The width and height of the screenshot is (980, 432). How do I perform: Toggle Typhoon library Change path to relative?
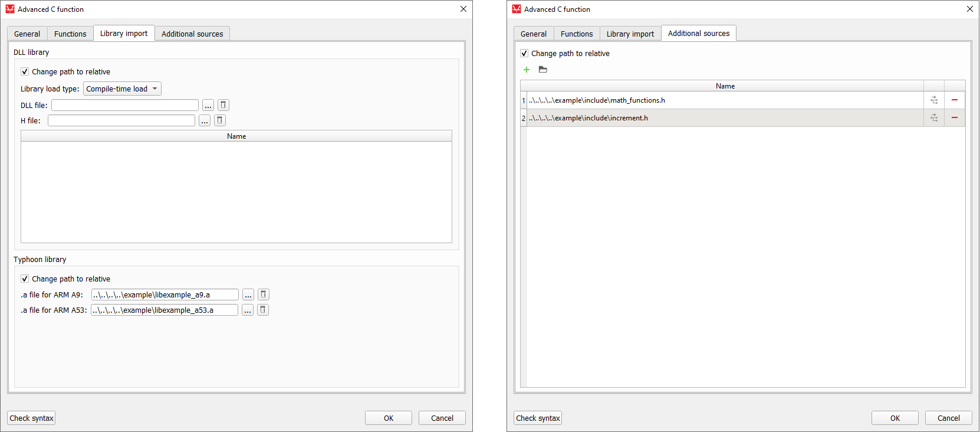tap(25, 279)
